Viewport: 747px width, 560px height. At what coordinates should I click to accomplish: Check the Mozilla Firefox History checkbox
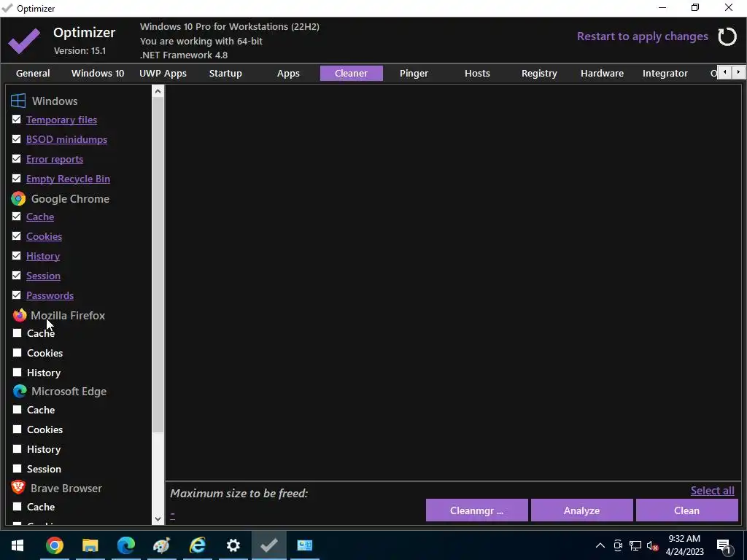(x=18, y=372)
